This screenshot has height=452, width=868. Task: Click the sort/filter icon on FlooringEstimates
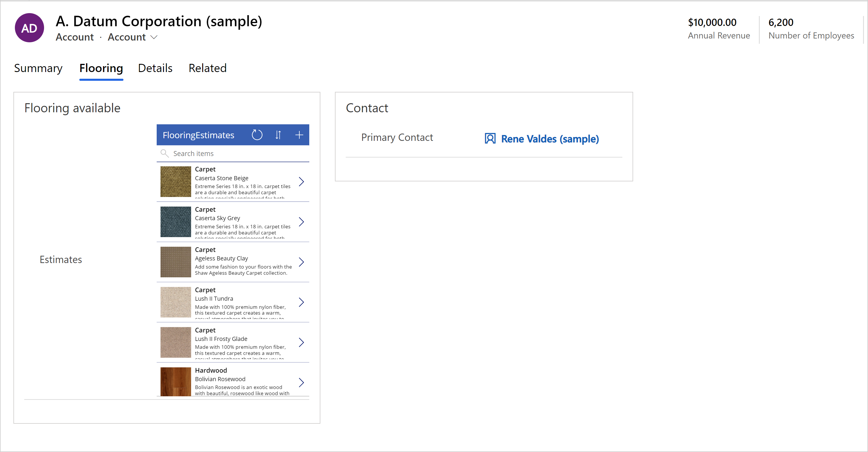coord(278,134)
